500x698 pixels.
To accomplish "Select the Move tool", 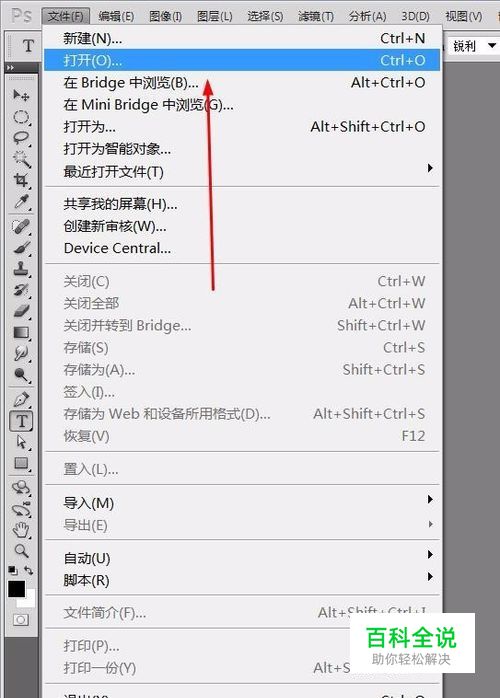I will click(x=20, y=94).
